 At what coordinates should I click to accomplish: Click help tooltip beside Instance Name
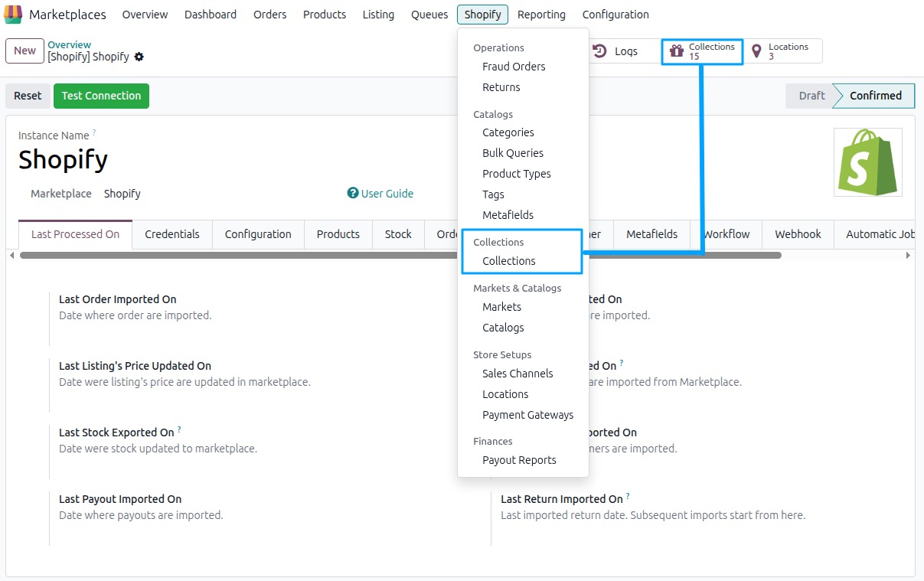tap(94, 132)
